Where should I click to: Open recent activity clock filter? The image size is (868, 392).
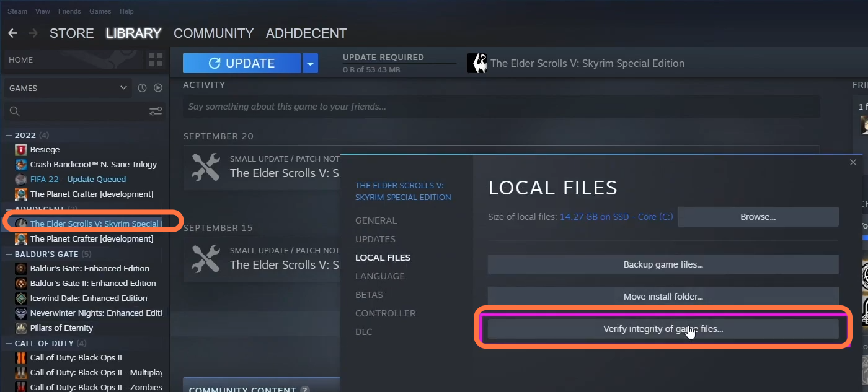[x=142, y=88]
